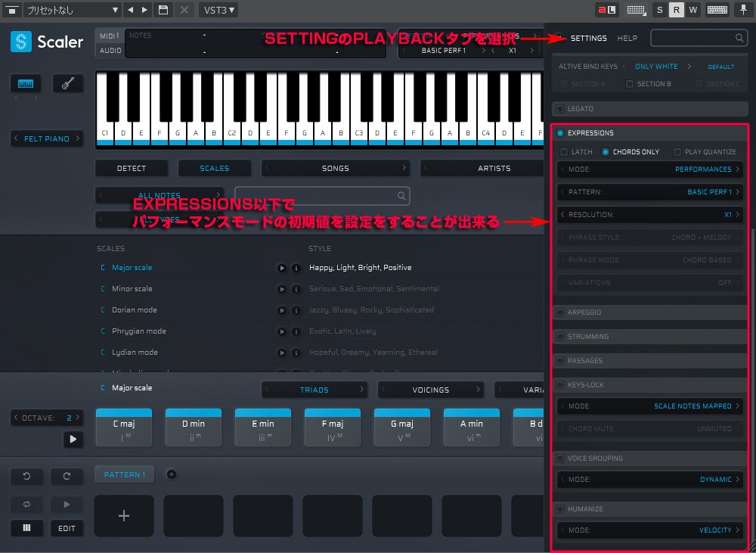Image resolution: width=756 pixels, height=553 pixels.
Task: Open the on-screen keyboard icon
Action: [x=717, y=10]
